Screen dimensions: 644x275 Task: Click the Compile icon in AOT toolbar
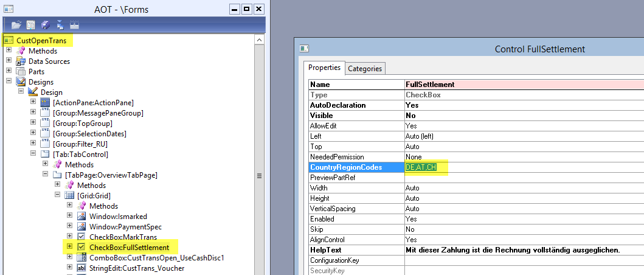pos(75,26)
